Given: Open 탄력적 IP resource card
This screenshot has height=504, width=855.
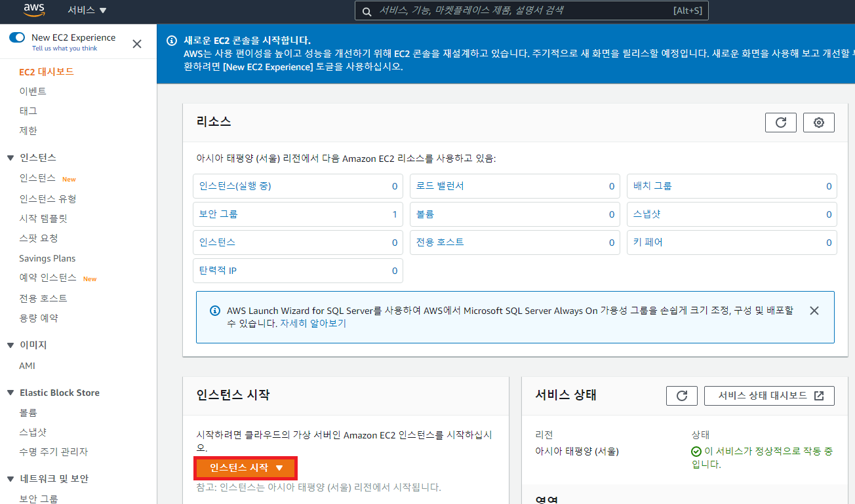Looking at the screenshot, I should (298, 271).
